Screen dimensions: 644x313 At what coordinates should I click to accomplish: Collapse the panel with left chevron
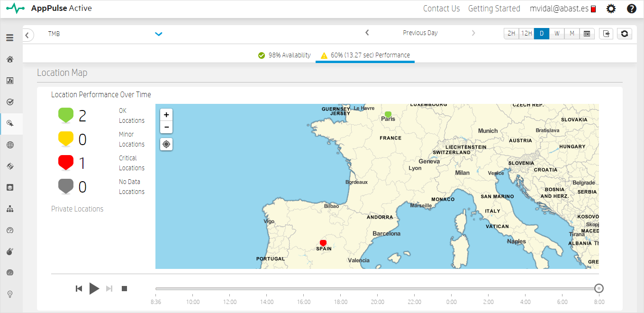click(x=28, y=35)
